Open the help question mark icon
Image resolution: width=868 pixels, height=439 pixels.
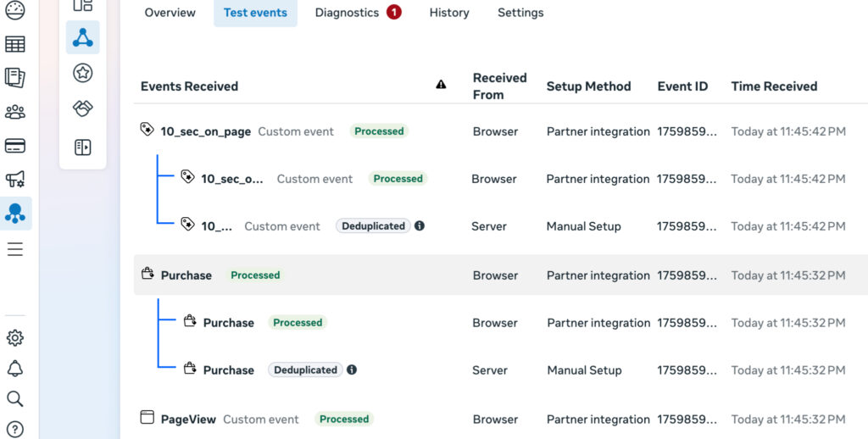coord(15,429)
